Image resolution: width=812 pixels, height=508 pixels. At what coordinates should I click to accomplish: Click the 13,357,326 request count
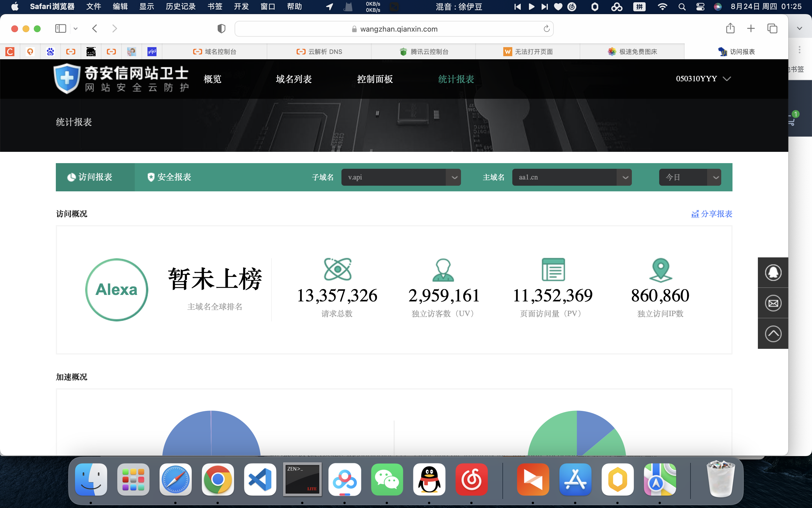[337, 296]
